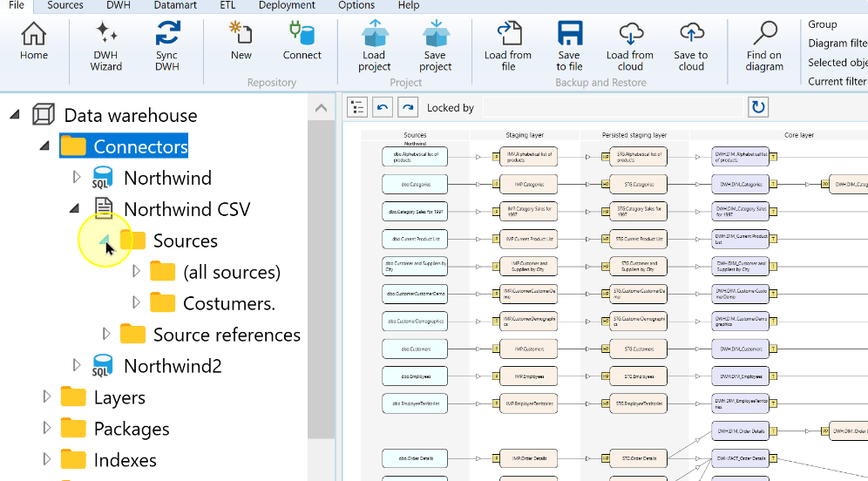Click the Northwind CSV file icon
The height and width of the screenshot is (481, 868).
[x=104, y=208]
